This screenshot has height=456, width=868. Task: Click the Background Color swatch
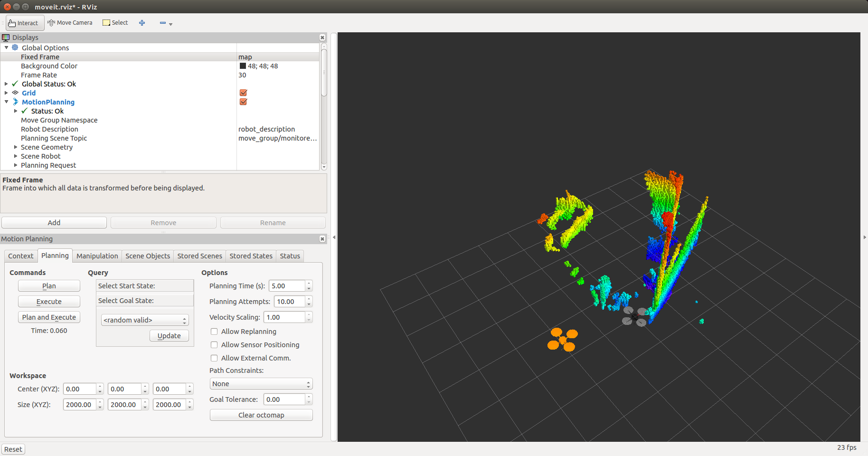click(x=243, y=66)
